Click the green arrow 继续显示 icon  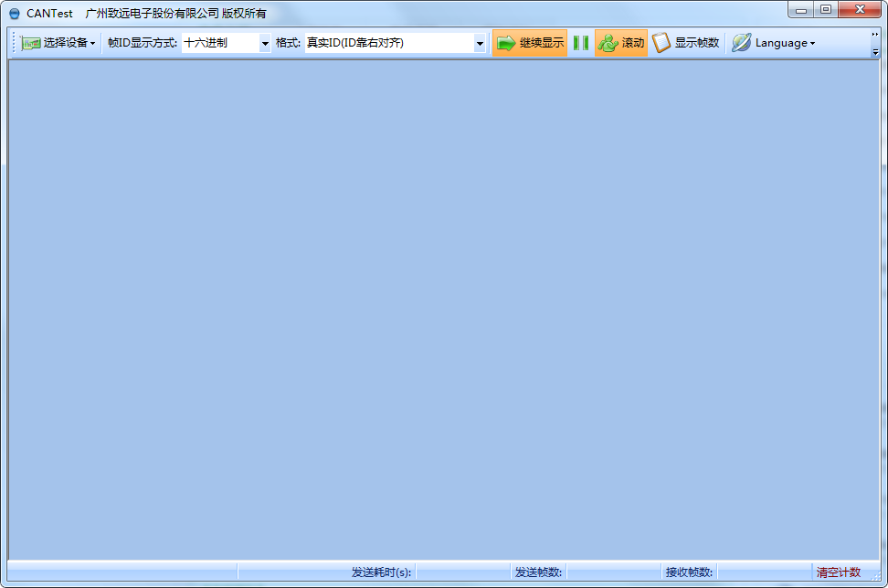(506, 43)
